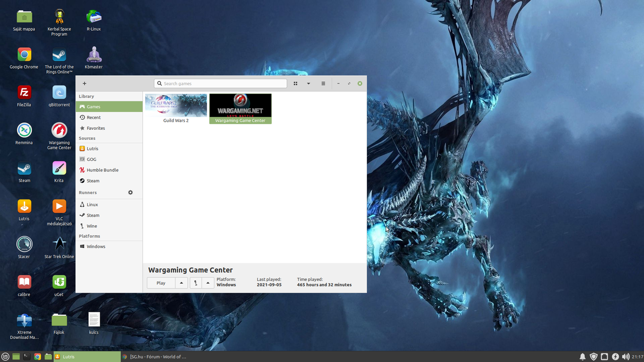The image size is (644, 362).
Task: Open VLC médialejátszó desktop icon
Action: (59, 207)
